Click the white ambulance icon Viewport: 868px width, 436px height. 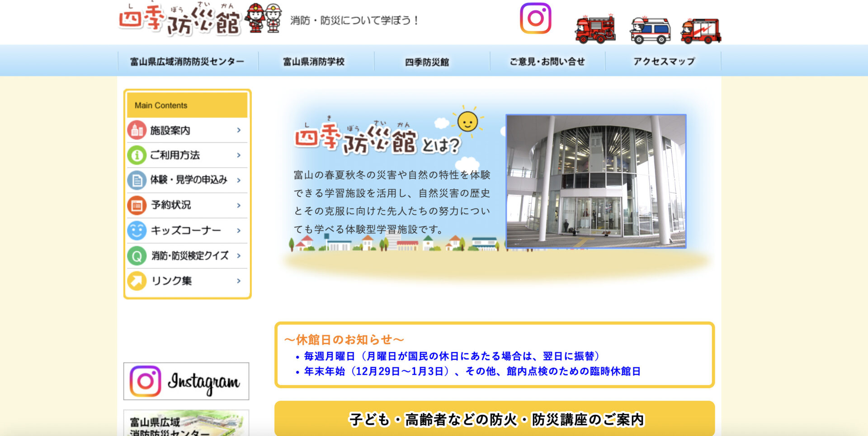click(x=650, y=30)
